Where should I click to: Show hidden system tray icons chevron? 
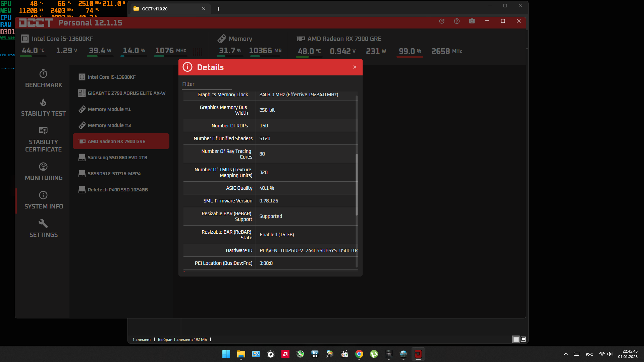click(x=566, y=354)
